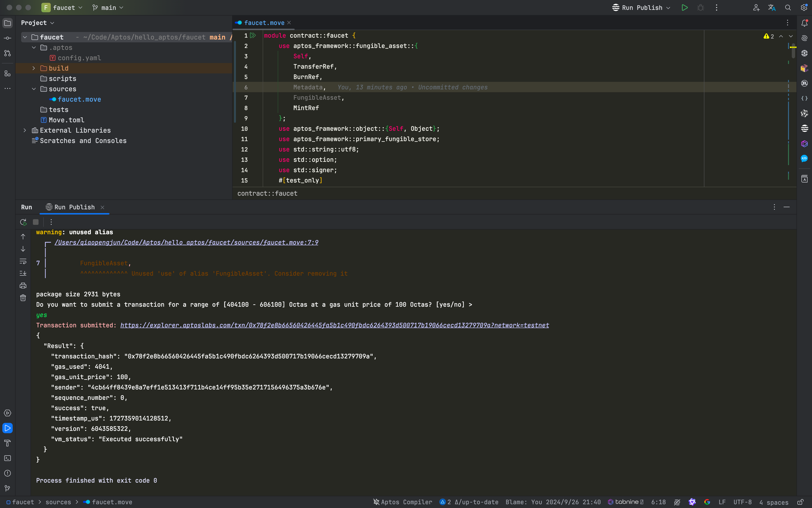This screenshot has height=508, width=812.
Task: Open the Terminal tool window icon
Action: point(7,458)
